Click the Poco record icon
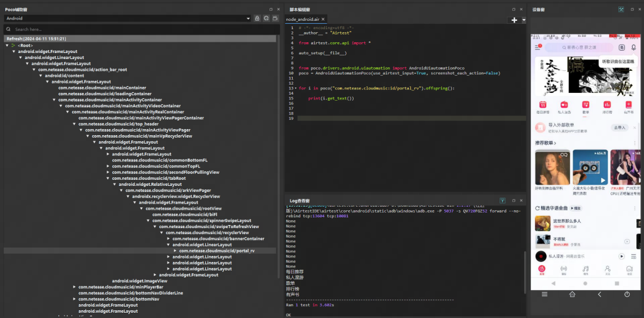644x318 pixels. click(275, 18)
